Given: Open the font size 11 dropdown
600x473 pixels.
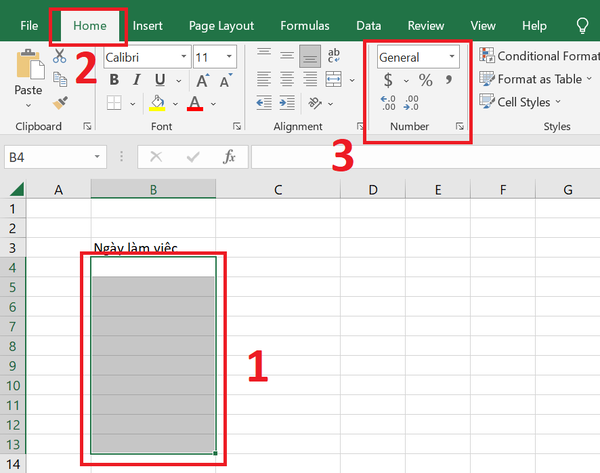Looking at the screenshot, I should click(x=229, y=57).
